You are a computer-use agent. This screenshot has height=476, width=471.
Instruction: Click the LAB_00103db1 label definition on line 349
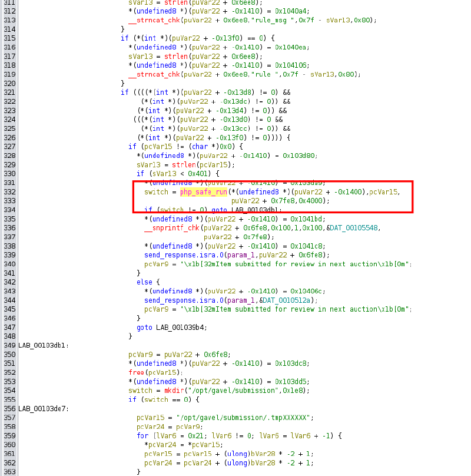[x=41, y=345]
